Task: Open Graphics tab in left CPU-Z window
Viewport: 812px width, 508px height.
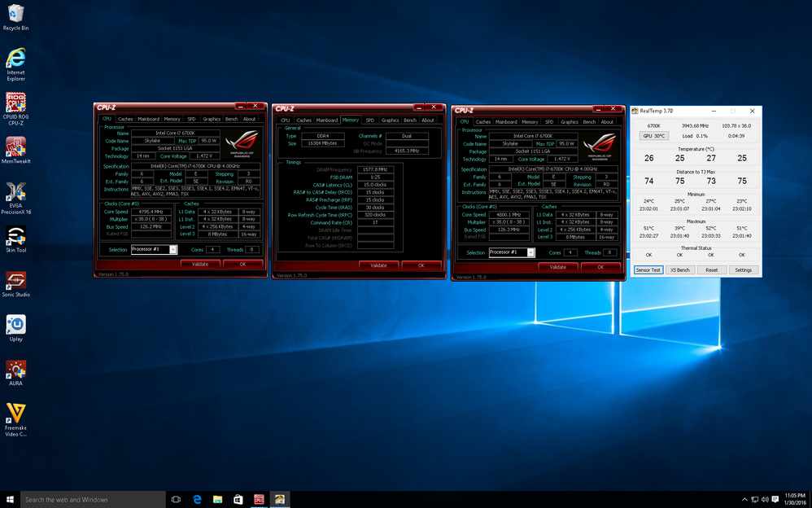Action: tap(212, 119)
